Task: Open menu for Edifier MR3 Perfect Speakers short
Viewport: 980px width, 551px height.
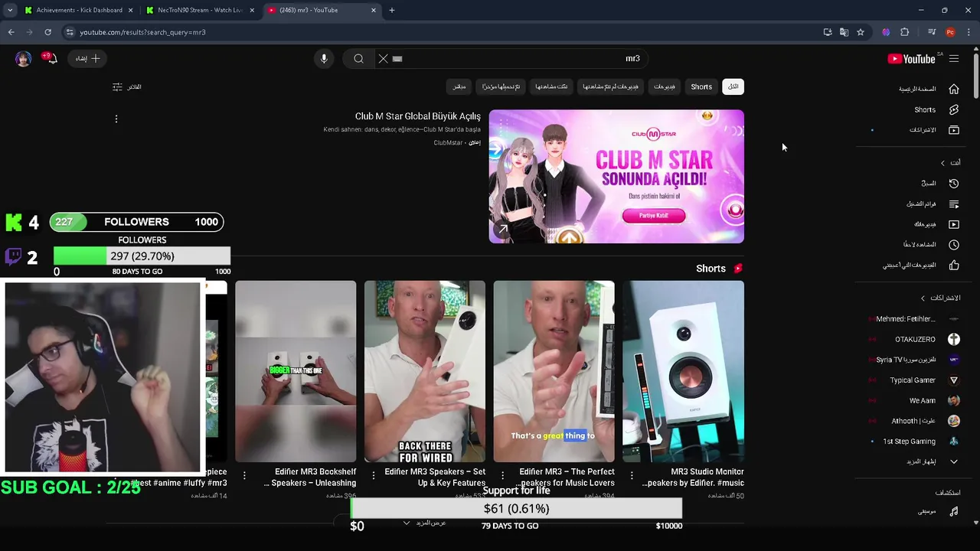Action: [x=502, y=476]
